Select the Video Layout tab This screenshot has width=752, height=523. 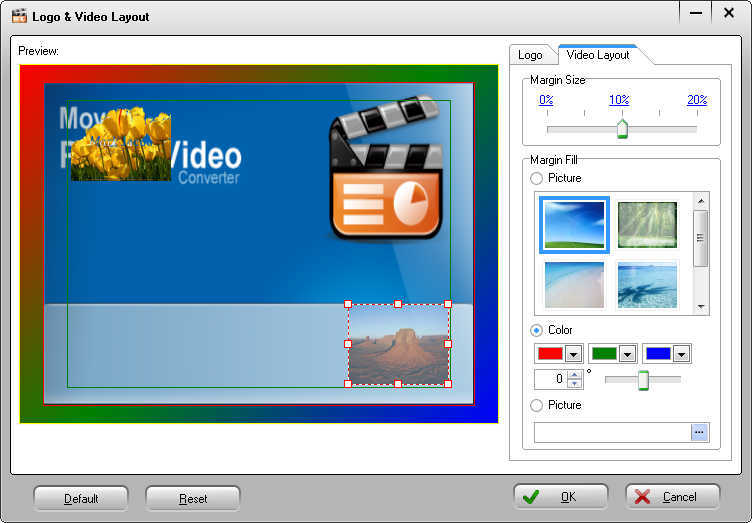click(x=598, y=55)
